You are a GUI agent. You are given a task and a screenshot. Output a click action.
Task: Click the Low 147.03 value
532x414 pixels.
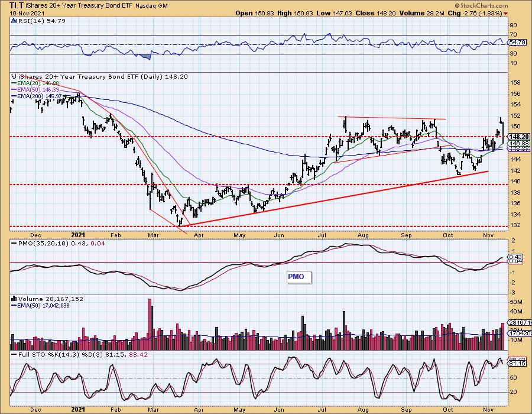335,13
